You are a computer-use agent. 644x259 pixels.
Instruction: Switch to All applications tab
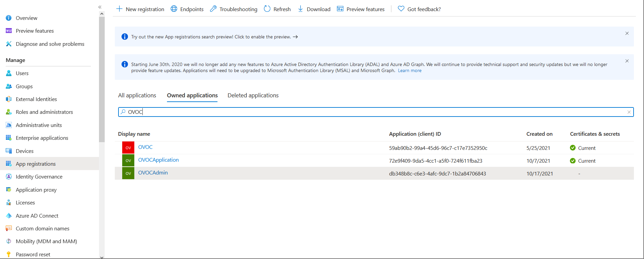(137, 95)
